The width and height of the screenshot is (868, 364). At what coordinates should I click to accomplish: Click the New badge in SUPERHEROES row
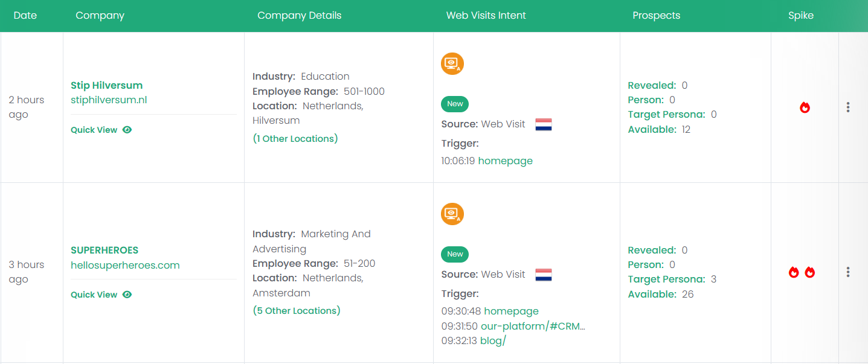455,254
